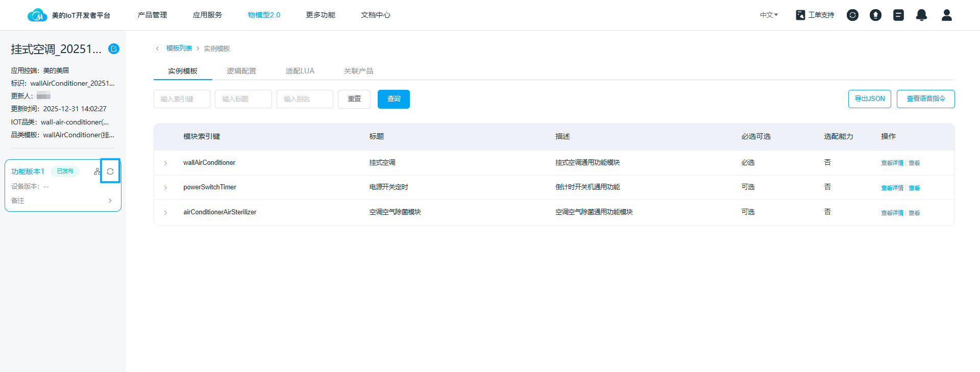Click the blue 查询 button
980x372 pixels.
click(x=394, y=99)
